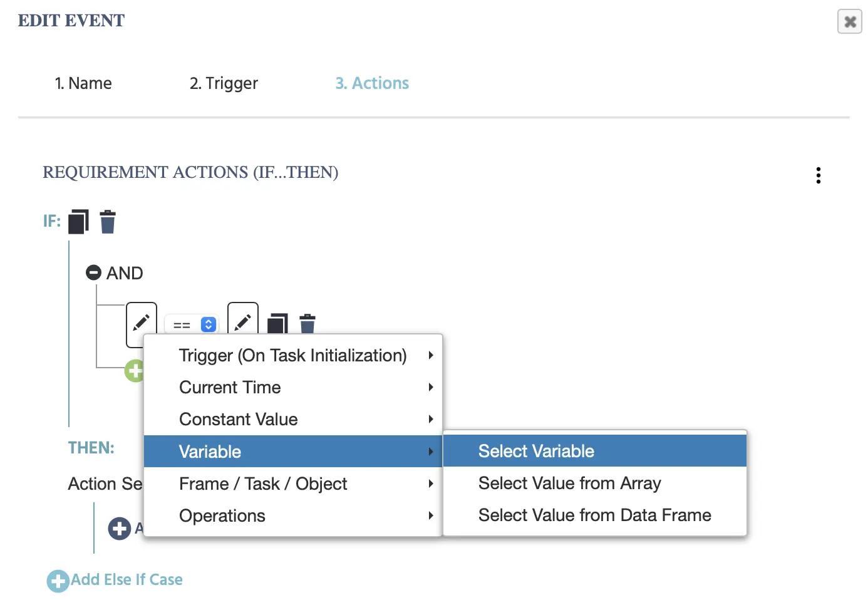Viewport: 868px width, 600px height.
Task: Click the Add Else If Case plus icon
Action: click(x=58, y=581)
